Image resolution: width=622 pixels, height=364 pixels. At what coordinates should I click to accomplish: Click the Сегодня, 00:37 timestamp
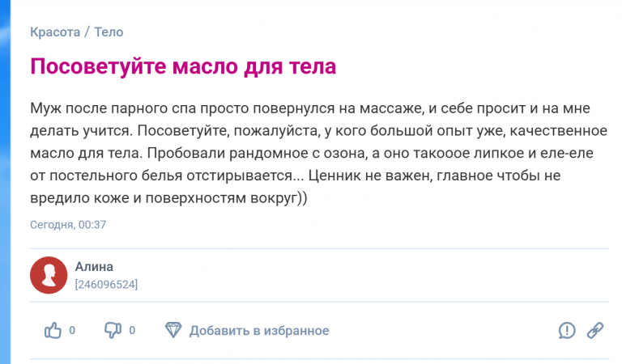[68, 225]
